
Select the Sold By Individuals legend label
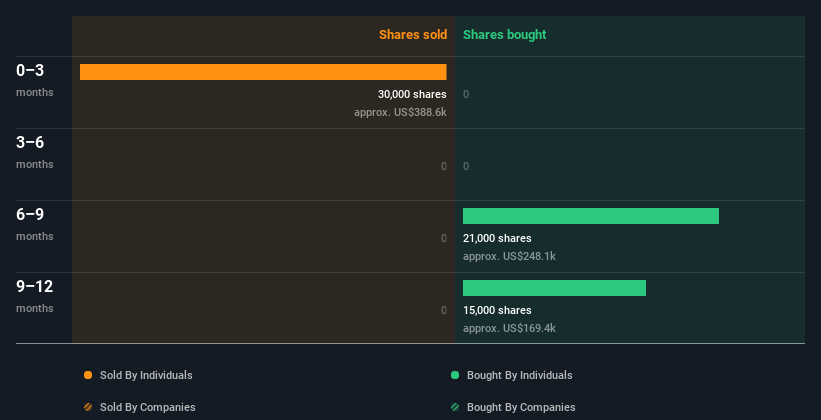coord(146,375)
